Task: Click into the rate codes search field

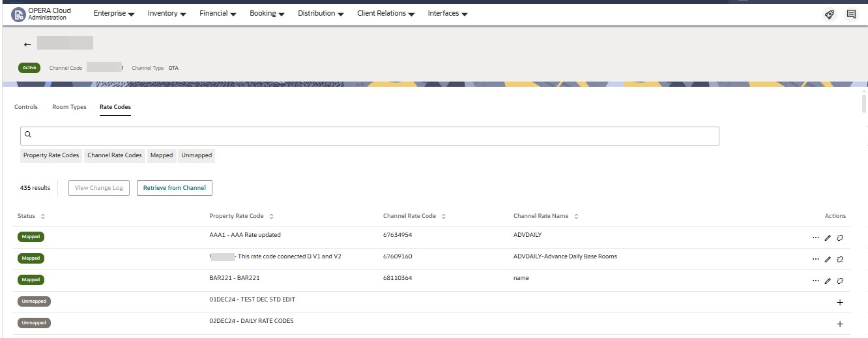Action: tap(369, 136)
